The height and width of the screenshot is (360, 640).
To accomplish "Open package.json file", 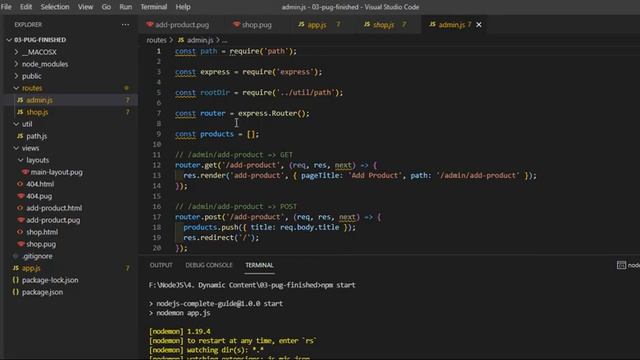I will tap(42, 292).
